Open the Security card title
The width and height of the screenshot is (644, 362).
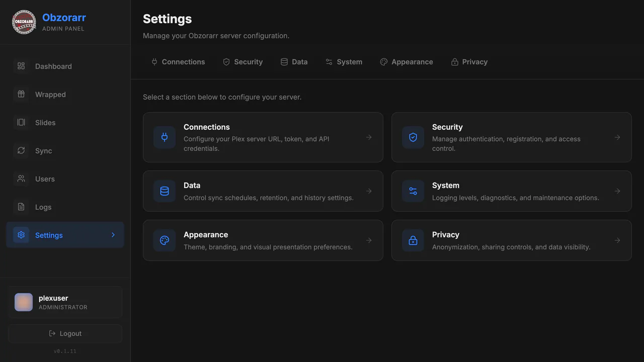pos(447,127)
